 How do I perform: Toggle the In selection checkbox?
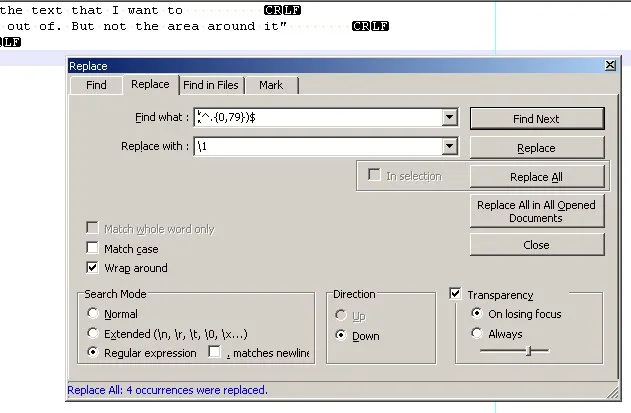point(374,175)
